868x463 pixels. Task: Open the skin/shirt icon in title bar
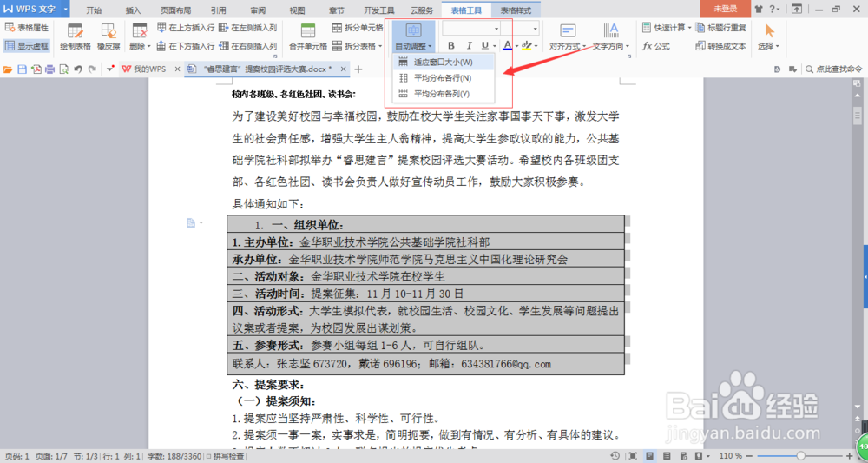[x=759, y=9]
